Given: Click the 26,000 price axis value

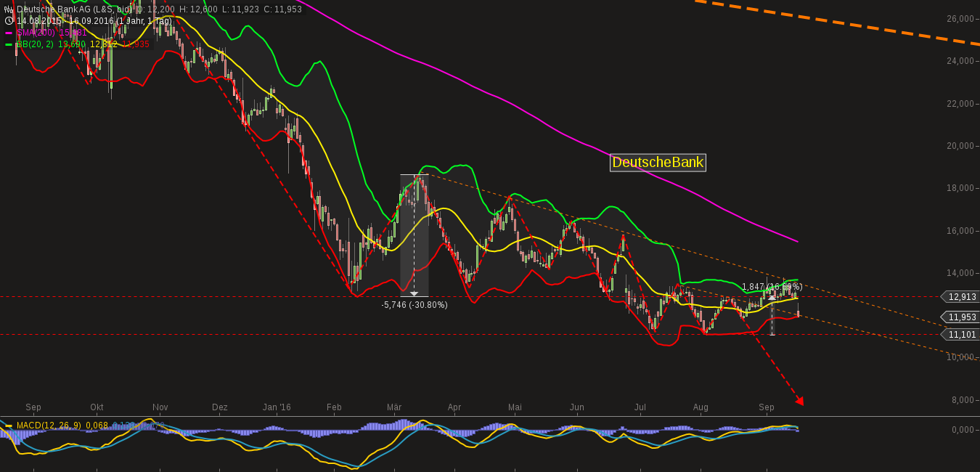Looking at the screenshot, I should (x=960, y=19).
